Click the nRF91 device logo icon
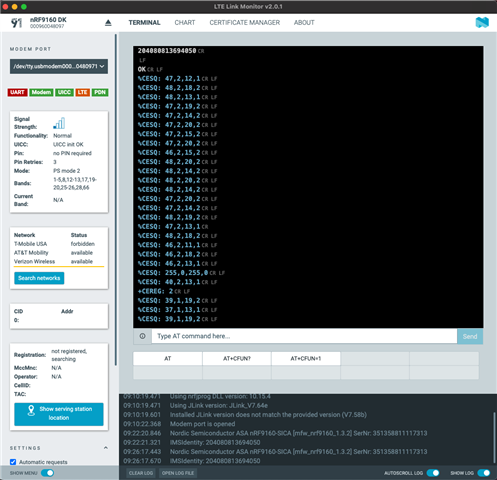The width and height of the screenshot is (497, 480). pos(17,23)
